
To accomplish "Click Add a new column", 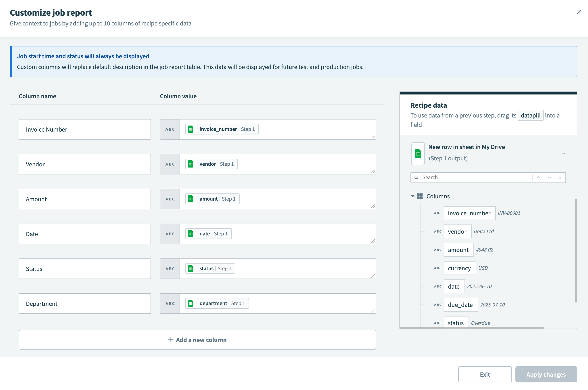I will (x=197, y=340).
